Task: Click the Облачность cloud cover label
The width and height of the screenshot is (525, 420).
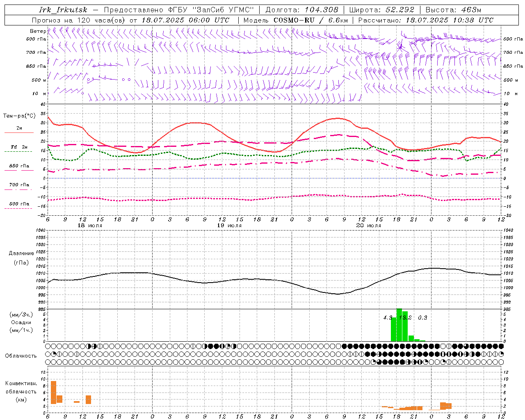Action: click(21, 356)
